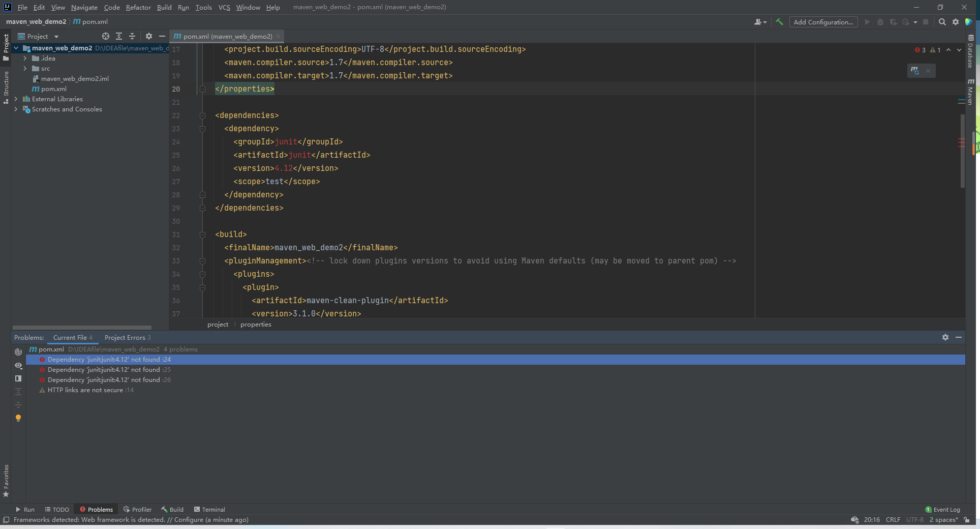Image resolution: width=980 pixels, height=529 pixels.
Task: Open the Event Log
Action: coord(943,509)
